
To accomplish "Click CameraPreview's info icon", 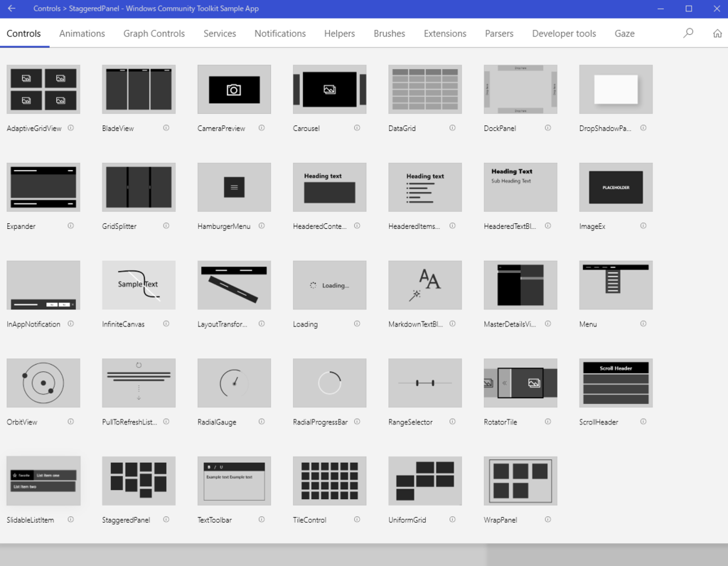I will pyautogui.click(x=262, y=128).
